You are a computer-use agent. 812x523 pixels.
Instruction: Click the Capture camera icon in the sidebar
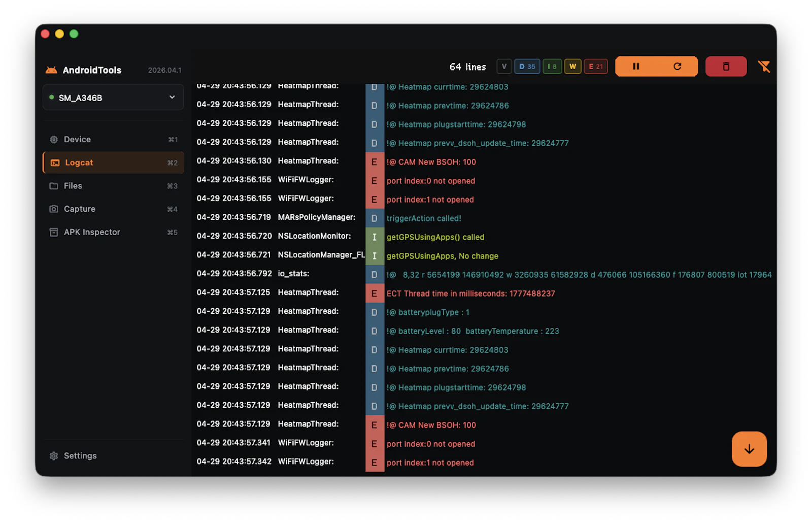54,209
